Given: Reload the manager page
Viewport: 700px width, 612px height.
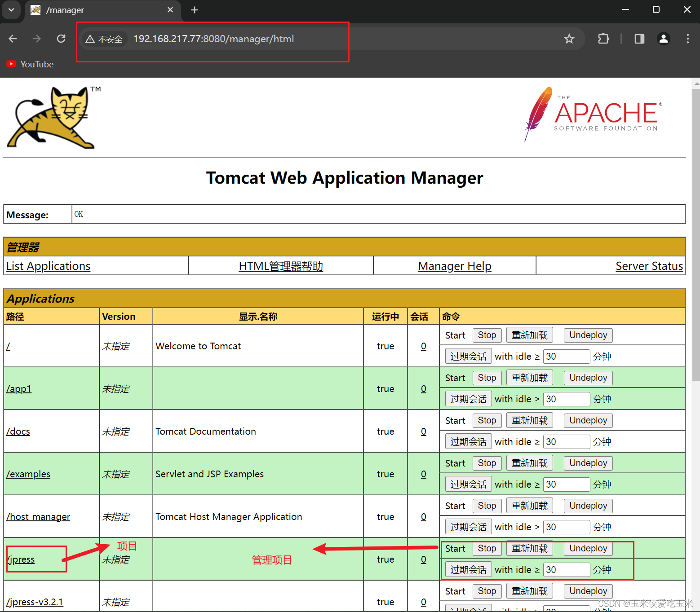Looking at the screenshot, I should click(x=61, y=39).
